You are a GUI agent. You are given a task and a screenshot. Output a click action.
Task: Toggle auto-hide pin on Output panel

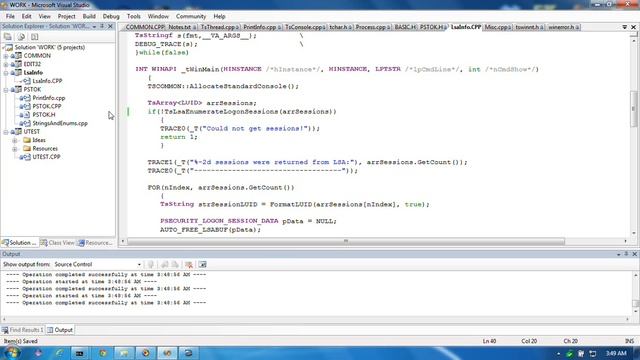[626, 254]
